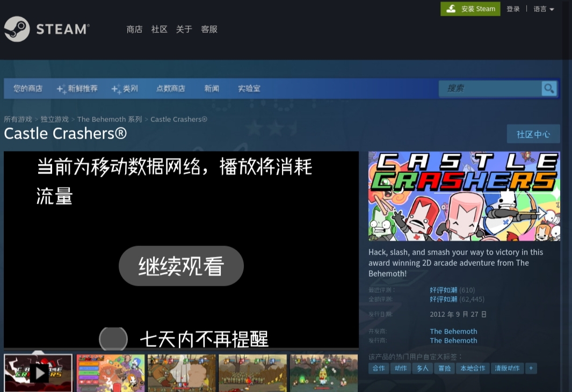
Task: Click the 安装 Steam button
Action: tap(470, 9)
